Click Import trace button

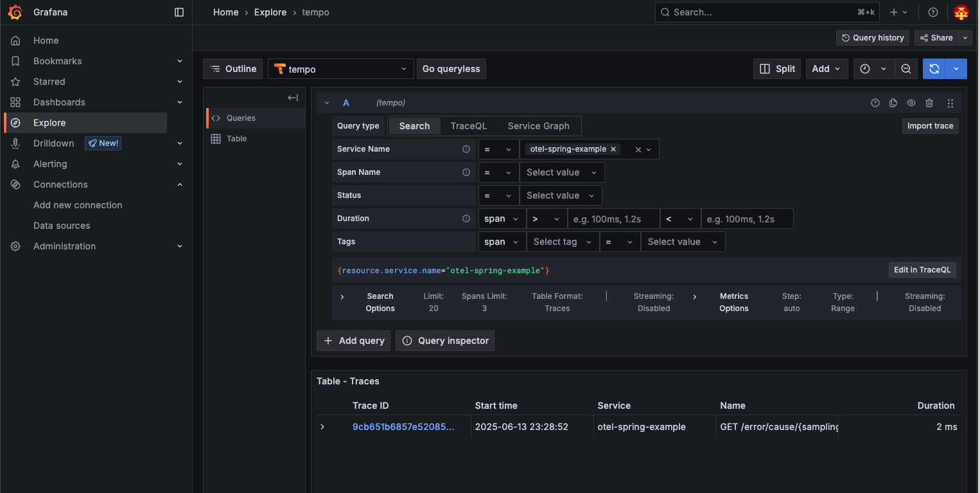coord(930,126)
